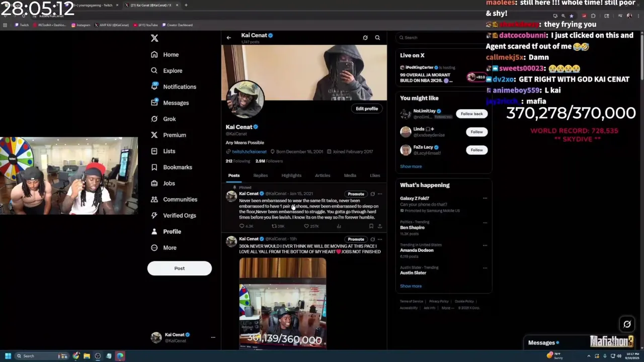Open Messages in X sidebar
The height and width of the screenshot is (362, 644).
[170, 103]
